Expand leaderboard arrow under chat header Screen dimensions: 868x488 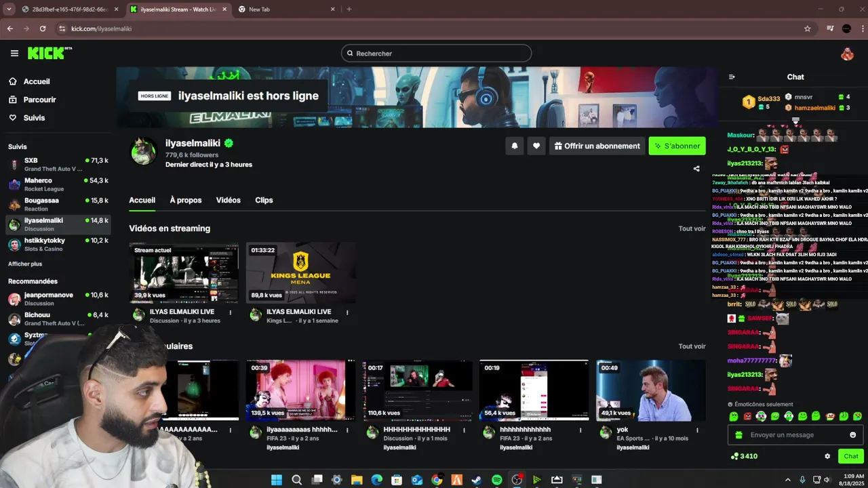(x=795, y=121)
